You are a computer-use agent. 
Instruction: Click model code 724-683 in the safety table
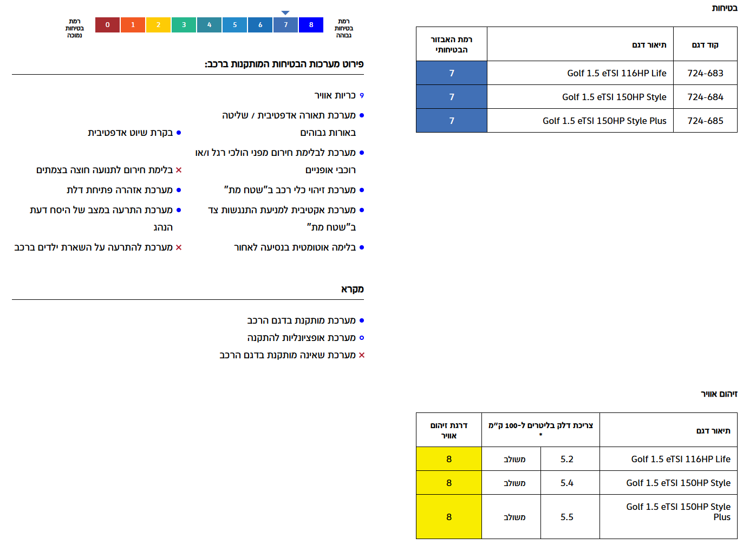pyautogui.click(x=705, y=73)
